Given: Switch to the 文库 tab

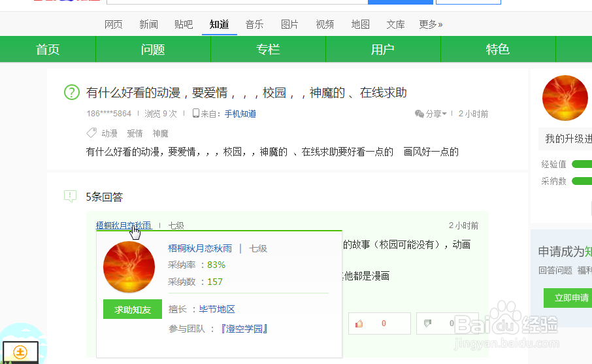Looking at the screenshot, I should (396, 25).
